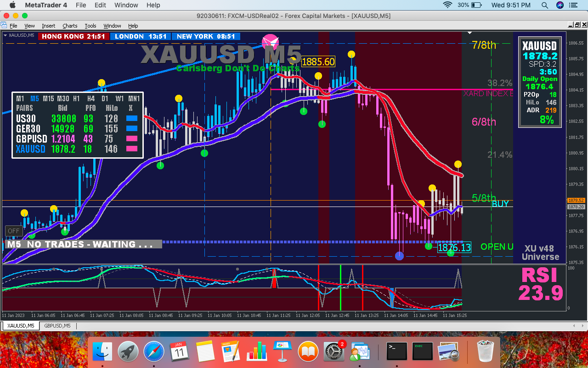Click the chart window icon beside File
588x368 pixels.
pos(4,25)
